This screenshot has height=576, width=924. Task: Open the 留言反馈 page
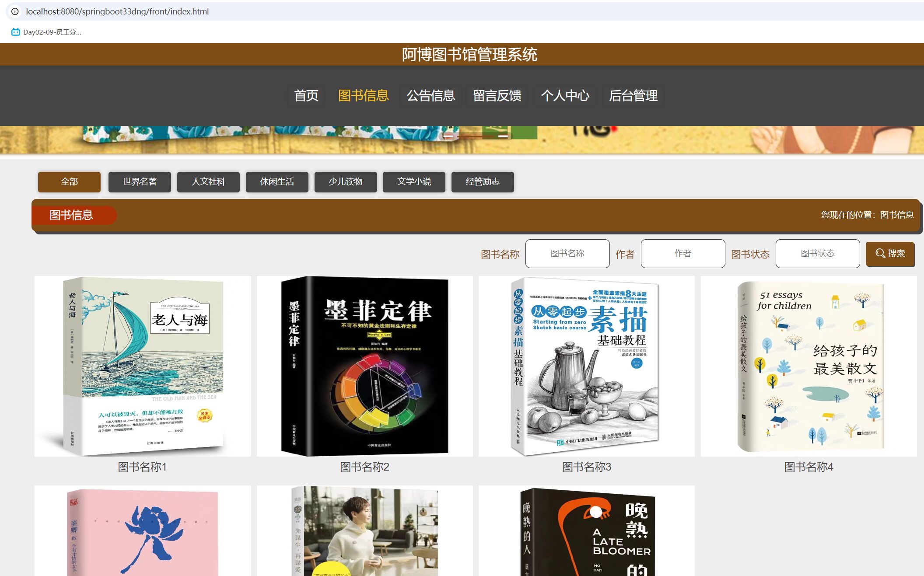tap(497, 95)
